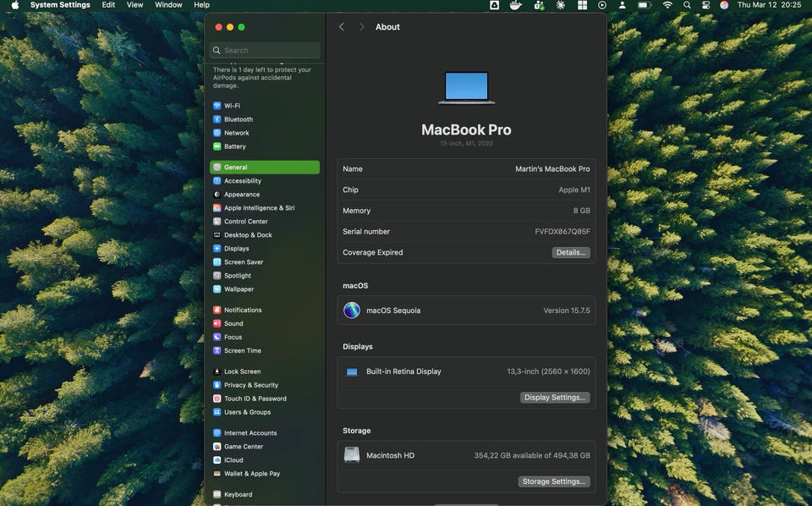Open Spotlight search from the menu bar
812x506 pixels.
click(687, 5)
